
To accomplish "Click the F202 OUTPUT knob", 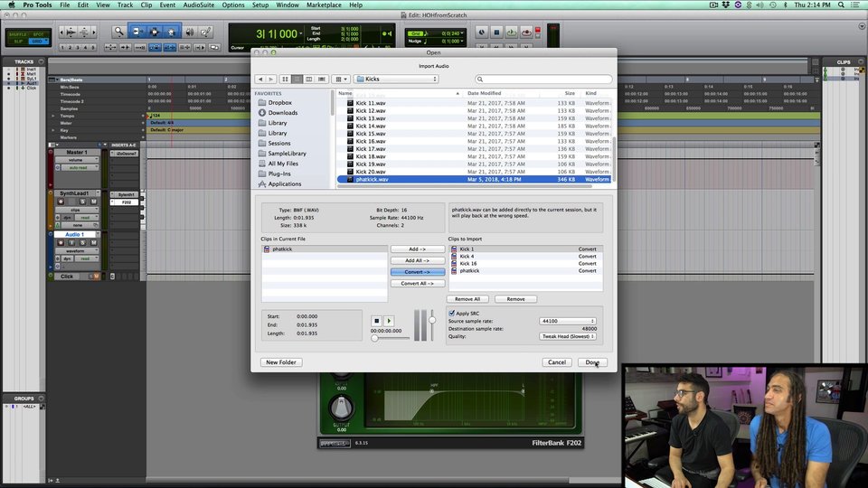I will pyautogui.click(x=341, y=408).
